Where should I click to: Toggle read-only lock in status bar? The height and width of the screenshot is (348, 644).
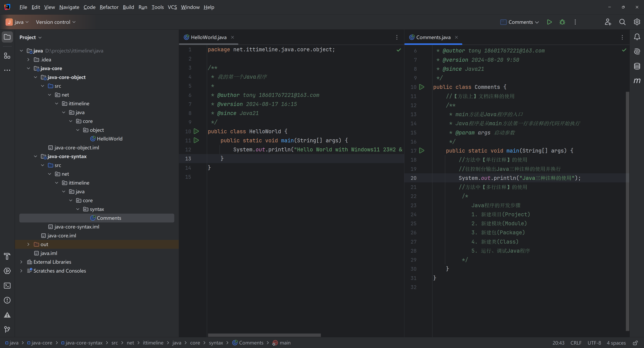point(635,343)
